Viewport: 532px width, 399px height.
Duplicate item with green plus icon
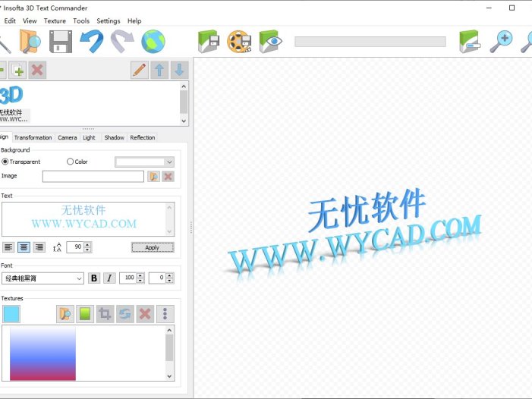pos(17,71)
